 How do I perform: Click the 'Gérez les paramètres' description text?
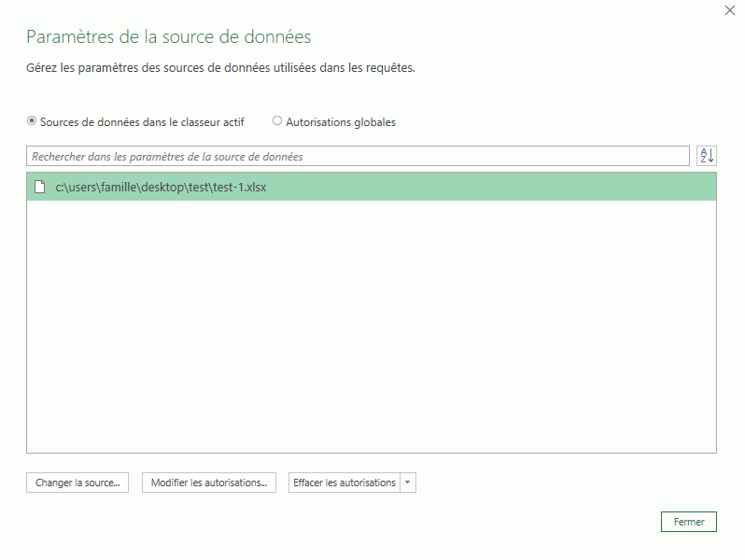point(220,68)
